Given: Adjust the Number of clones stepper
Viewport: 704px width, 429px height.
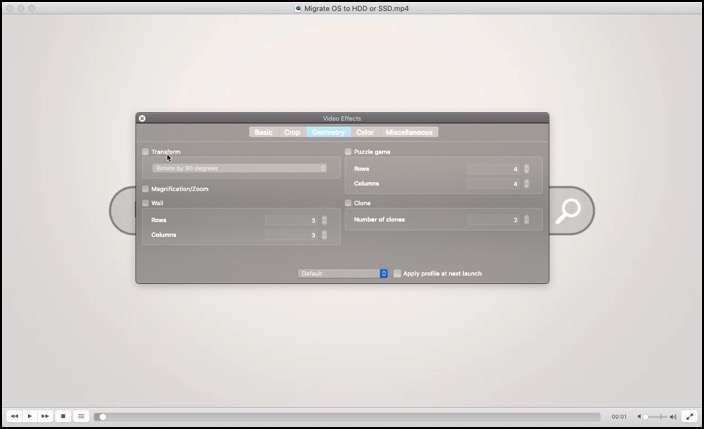Looking at the screenshot, I should click(x=526, y=220).
